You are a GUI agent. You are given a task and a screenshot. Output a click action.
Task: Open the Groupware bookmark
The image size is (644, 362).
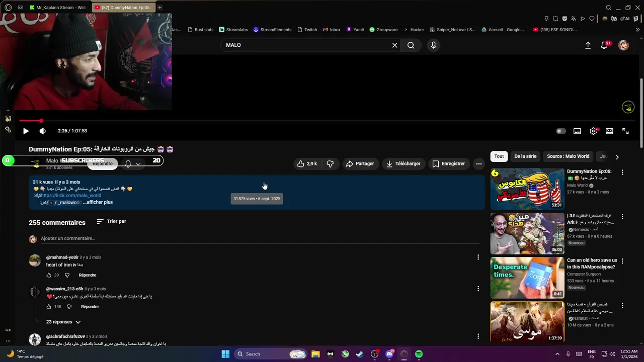point(383,30)
